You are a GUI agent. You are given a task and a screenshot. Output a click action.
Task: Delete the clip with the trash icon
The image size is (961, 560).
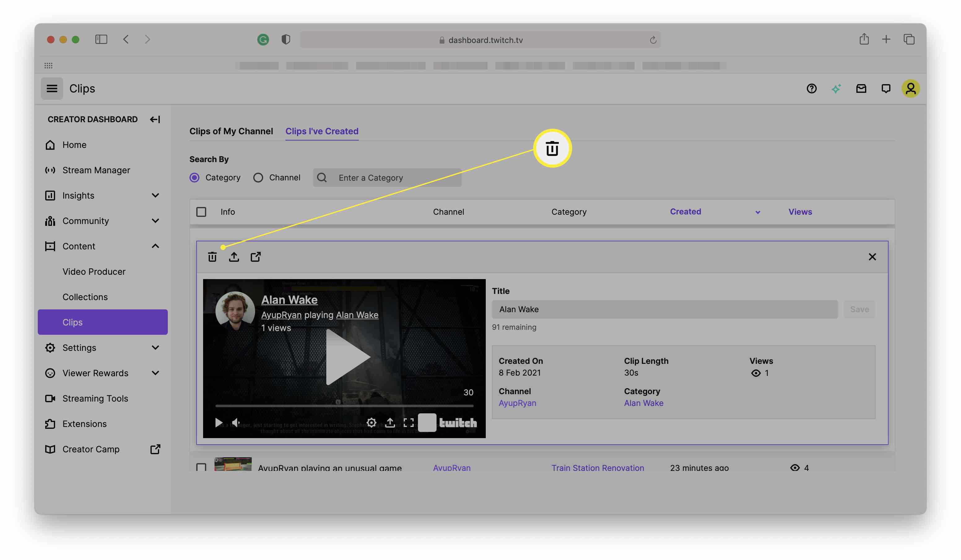click(212, 257)
